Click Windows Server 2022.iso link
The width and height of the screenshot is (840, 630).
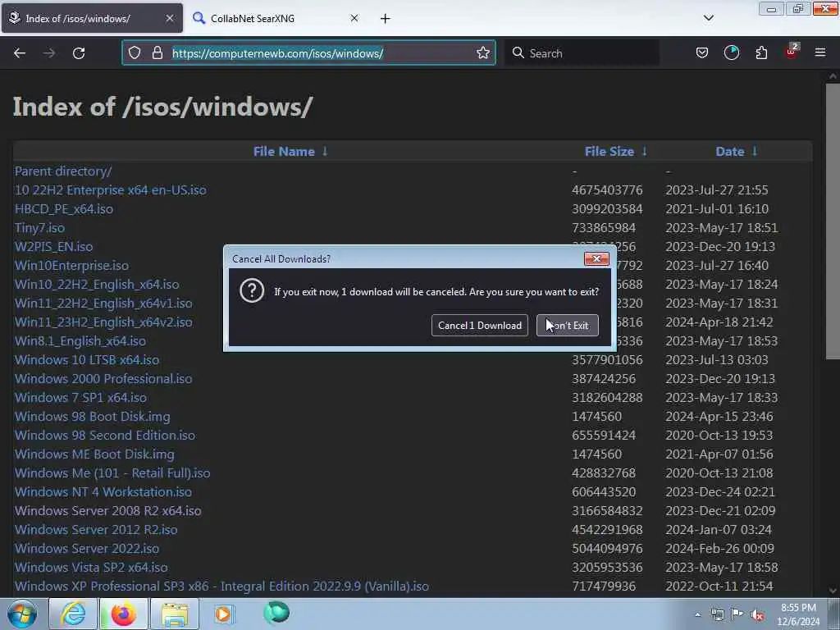87,549
